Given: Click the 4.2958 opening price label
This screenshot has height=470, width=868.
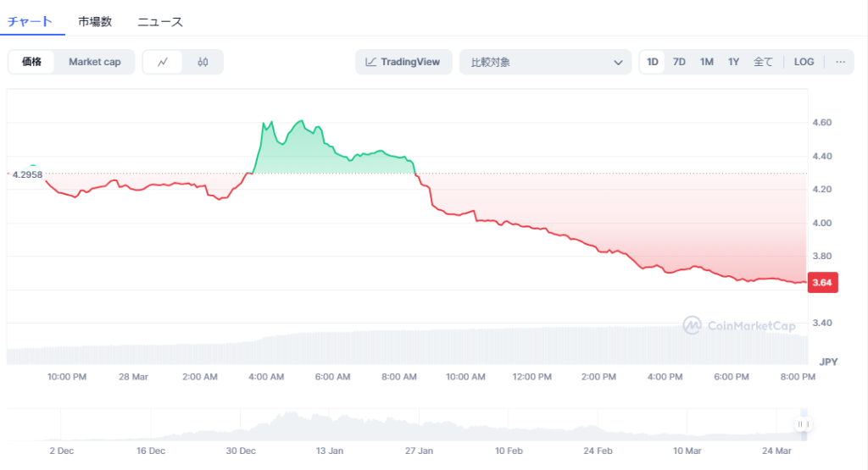Looking at the screenshot, I should click(27, 174).
